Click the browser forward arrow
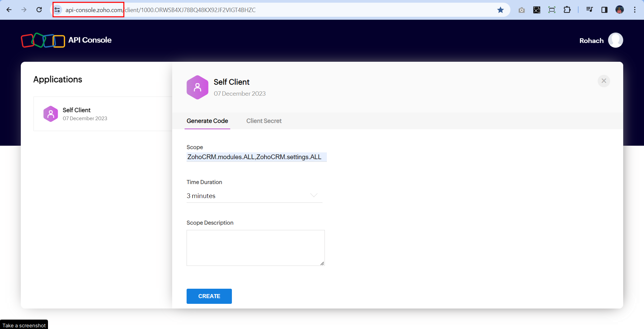 pyautogui.click(x=24, y=10)
